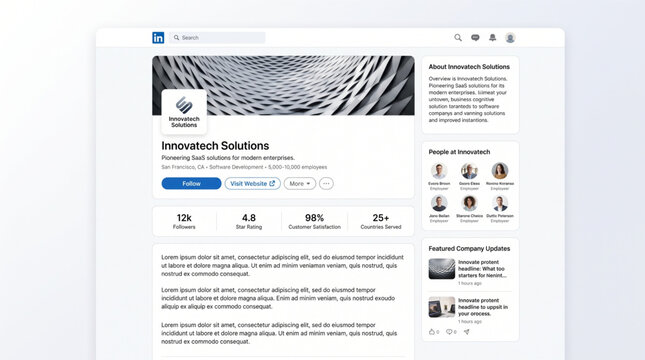Like the featured update with thumbs-up icon
The image size is (645, 360).
tap(432, 332)
